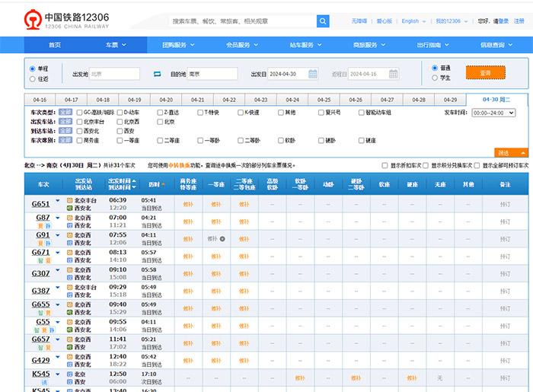Switch to the 04-20 date tab
This screenshot has width=533, height=392.
[x=166, y=100]
